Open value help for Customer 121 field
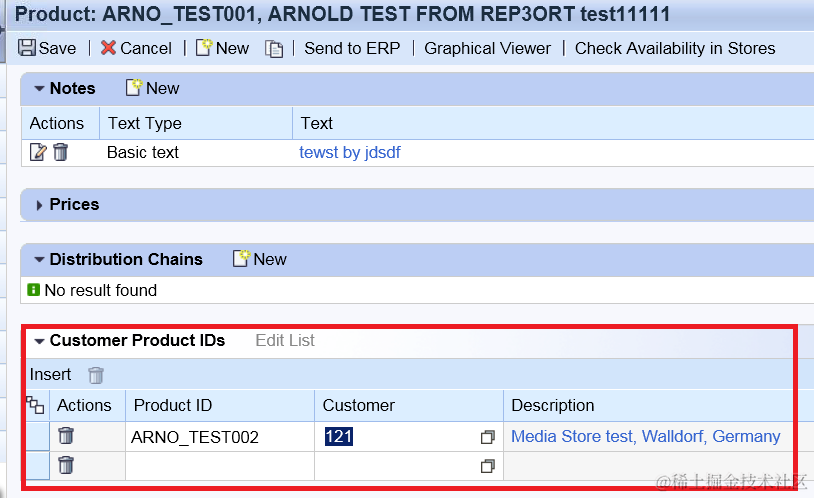The image size is (814, 498). (487, 437)
